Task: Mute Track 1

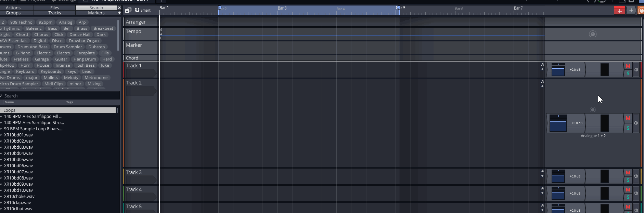Action: [628, 66]
